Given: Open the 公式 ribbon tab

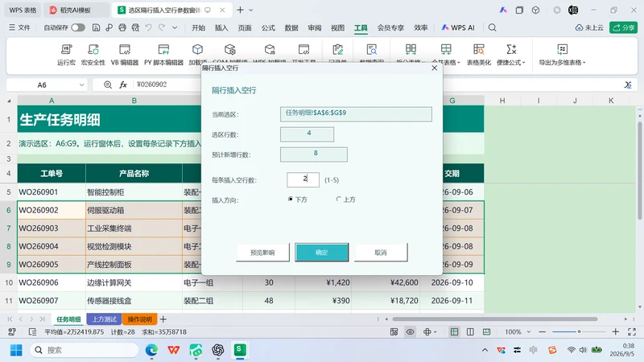Looking at the screenshot, I should point(268,27).
